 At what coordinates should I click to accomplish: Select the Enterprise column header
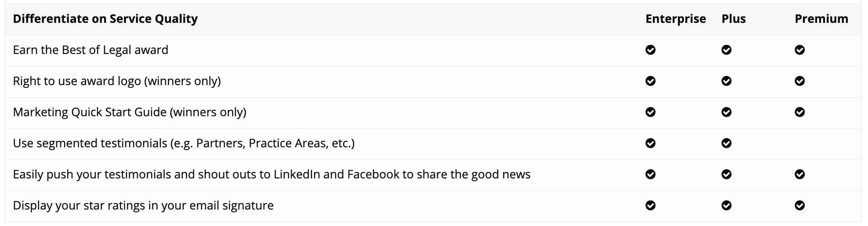(x=676, y=19)
